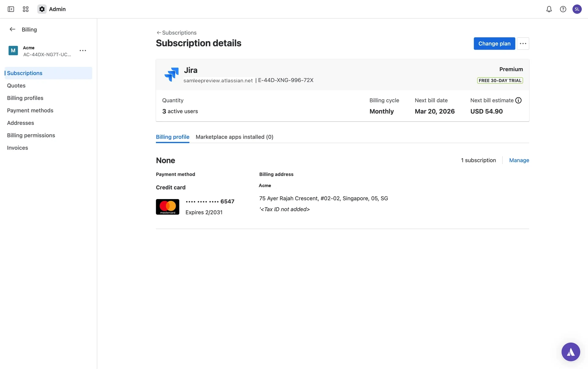588x369 pixels.
Task: Open more actions menu beside Change plan
Action: click(x=523, y=43)
